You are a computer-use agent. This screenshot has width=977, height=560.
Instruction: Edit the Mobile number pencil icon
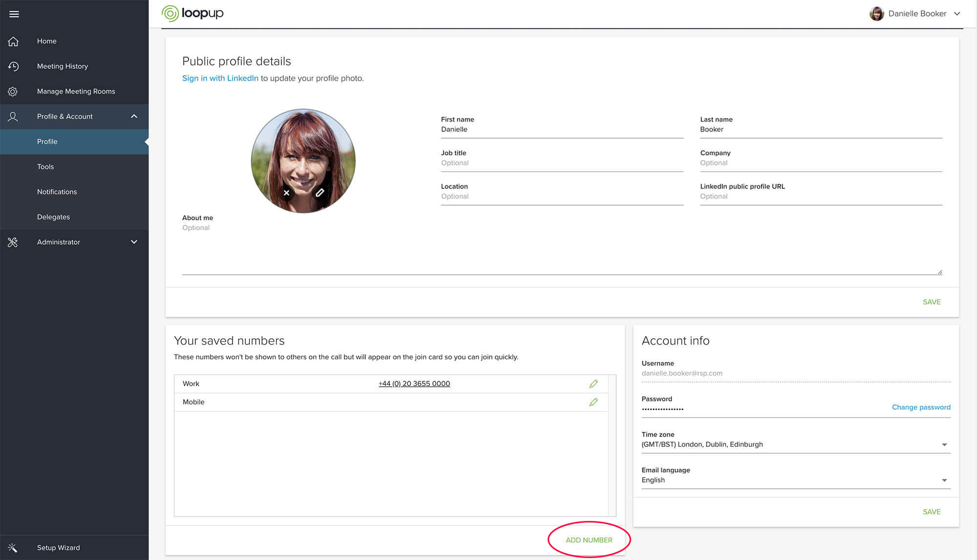pyautogui.click(x=594, y=402)
